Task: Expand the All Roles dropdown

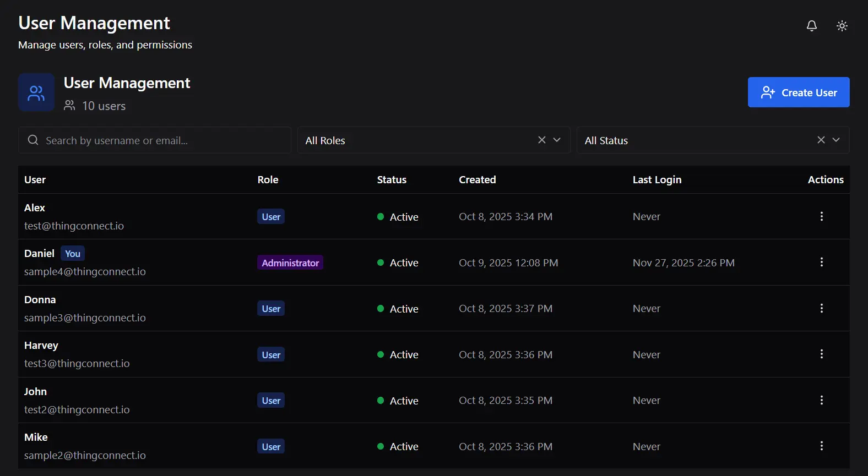Action: pyautogui.click(x=557, y=140)
